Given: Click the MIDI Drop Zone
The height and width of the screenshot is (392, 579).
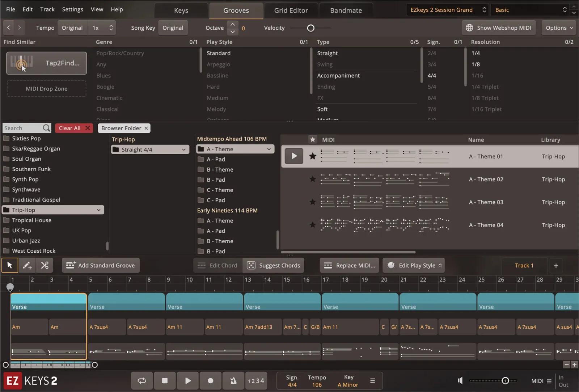Looking at the screenshot, I should click(46, 89).
